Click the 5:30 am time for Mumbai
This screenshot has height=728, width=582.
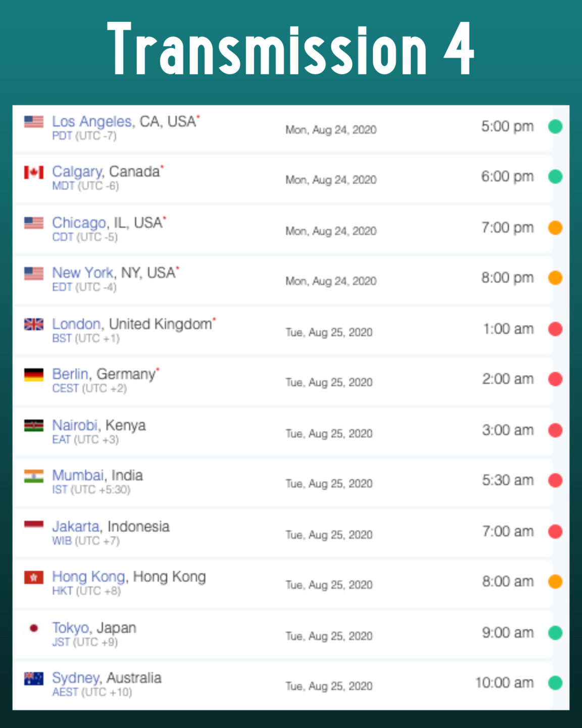[507, 480]
